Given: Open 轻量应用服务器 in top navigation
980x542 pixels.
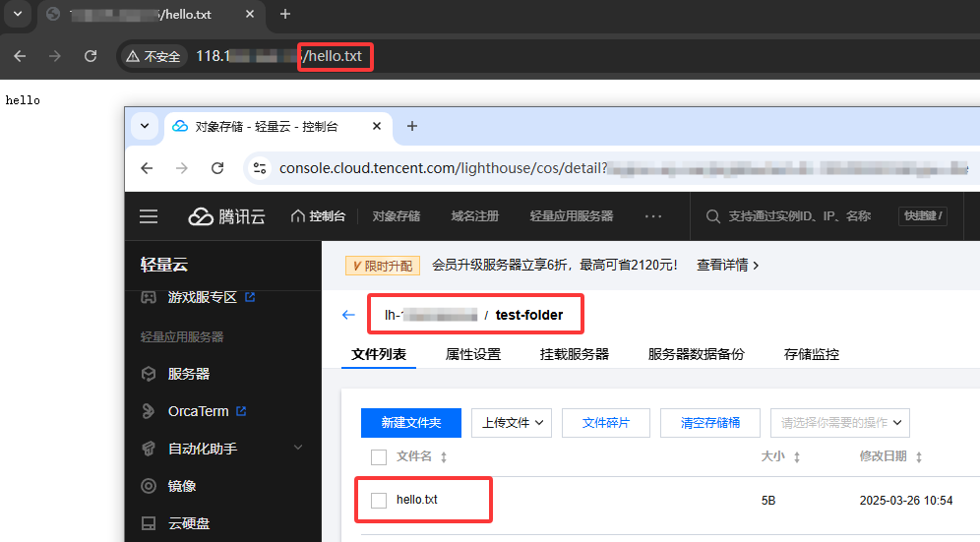Looking at the screenshot, I should 572,216.
